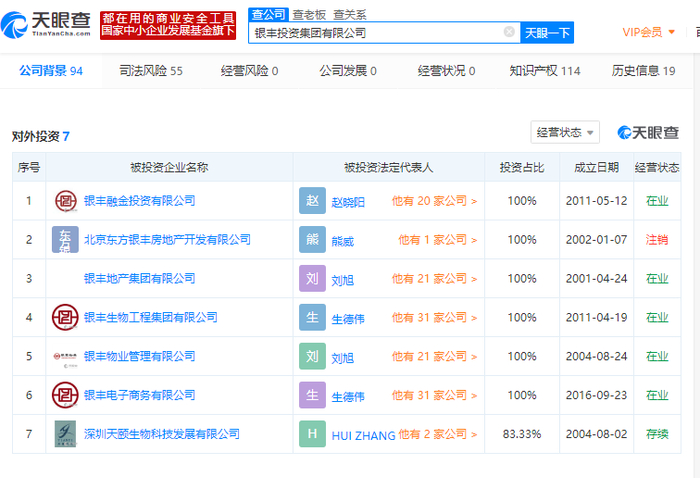Open 银丰地产集团有限公司 company link

point(139,278)
